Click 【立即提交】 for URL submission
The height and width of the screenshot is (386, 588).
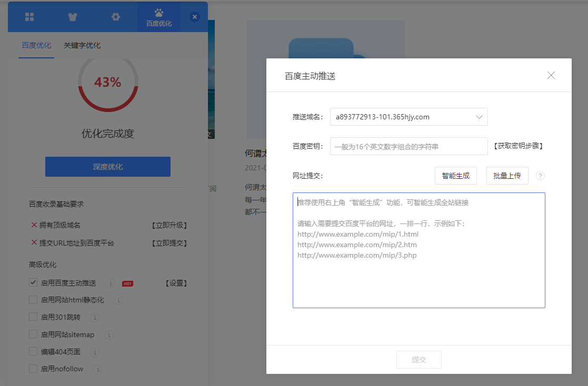(x=170, y=243)
